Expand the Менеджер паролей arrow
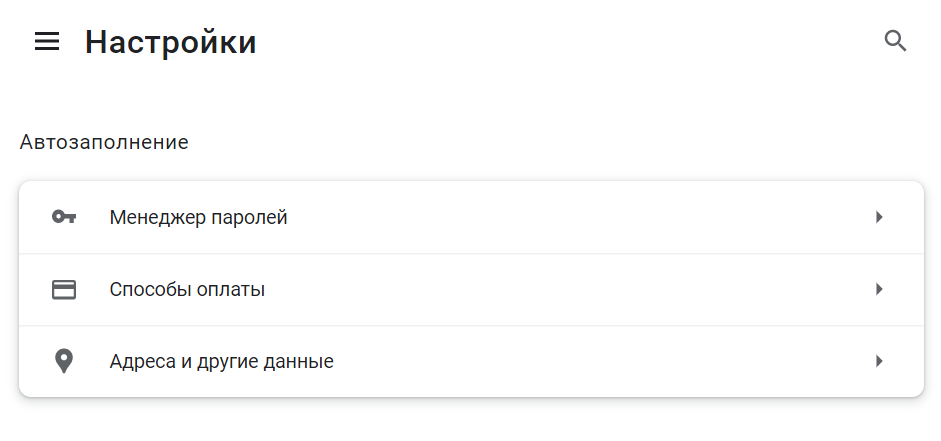The height and width of the screenshot is (441, 941). point(879,217)
